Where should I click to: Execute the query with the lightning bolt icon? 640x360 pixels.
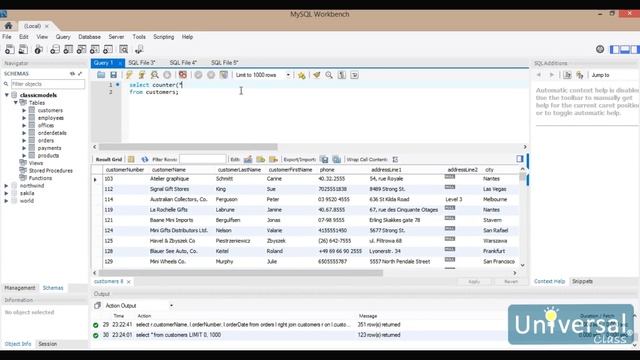click(129, 75)
